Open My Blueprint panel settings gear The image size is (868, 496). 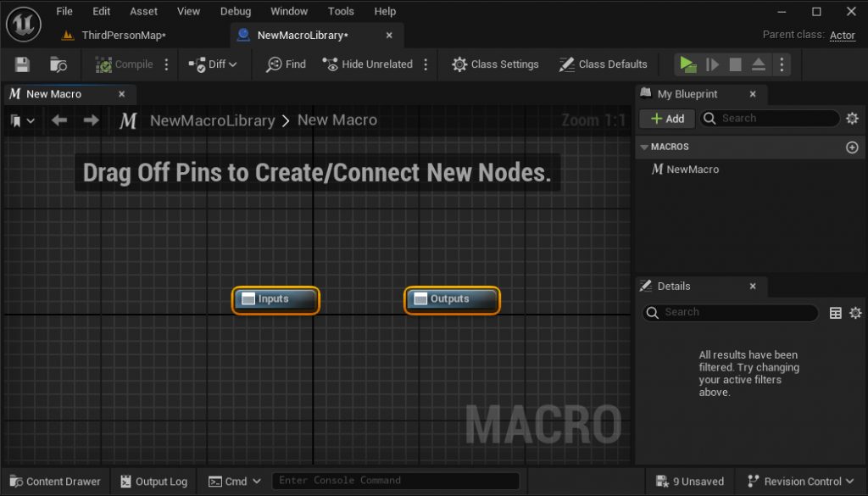click(852, 119)
